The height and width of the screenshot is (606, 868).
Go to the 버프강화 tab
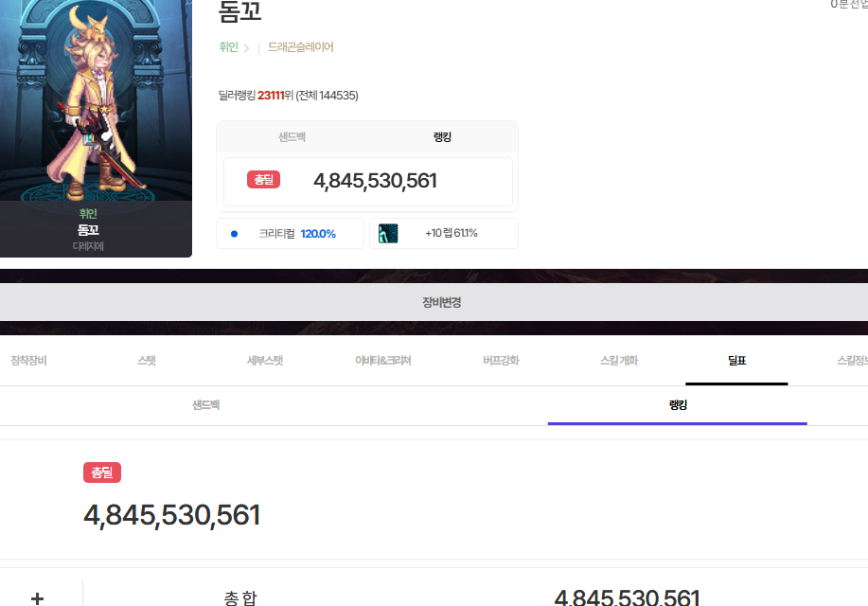501,361
